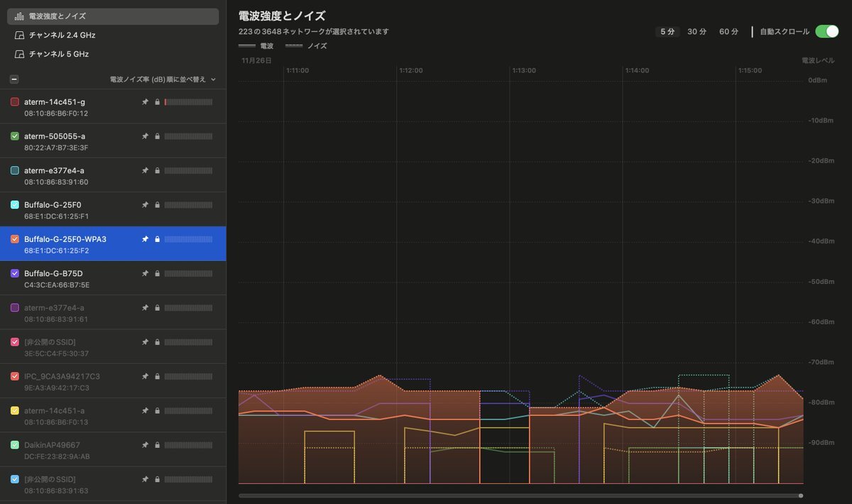The width and height of the screenshot is (852, 504).
Task: Click the pin icon for aterm-14c451-g
Action: tap(145, 102)
